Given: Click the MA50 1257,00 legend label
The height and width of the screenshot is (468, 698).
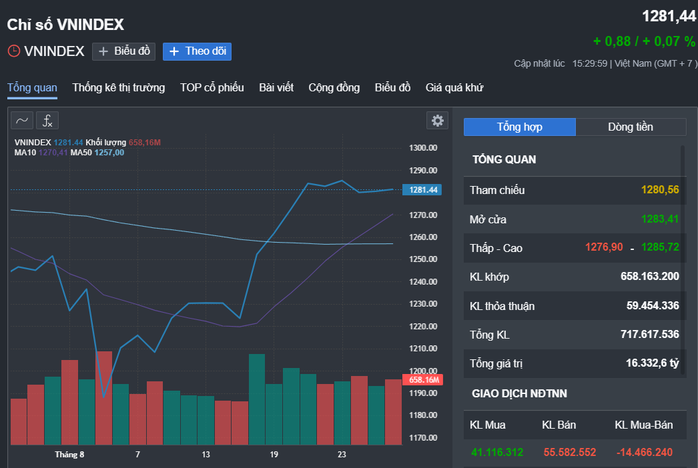Looking at the screenshot, I should coord(97,153).
